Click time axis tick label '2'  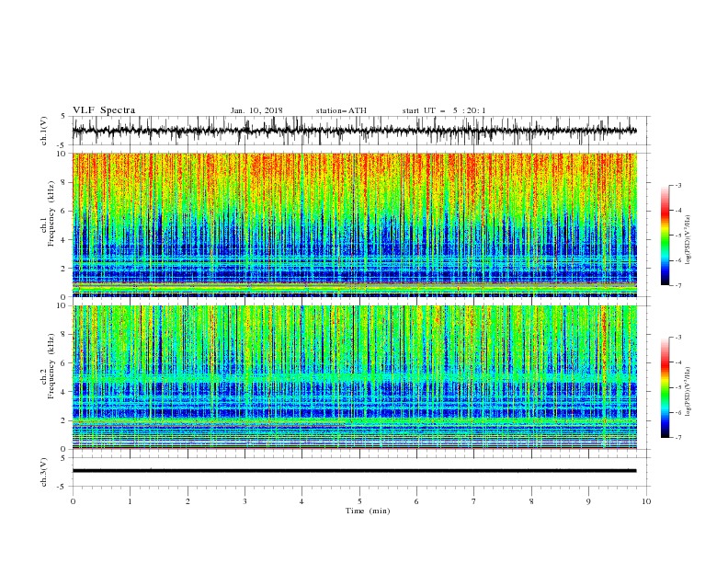point(188,501)
